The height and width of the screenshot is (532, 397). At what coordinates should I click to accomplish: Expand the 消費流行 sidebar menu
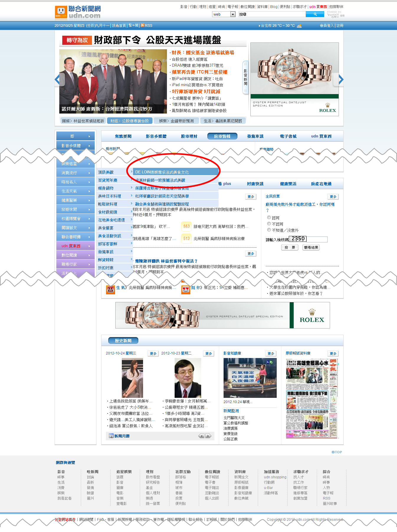pyautogui.click(x=75, y=173)
